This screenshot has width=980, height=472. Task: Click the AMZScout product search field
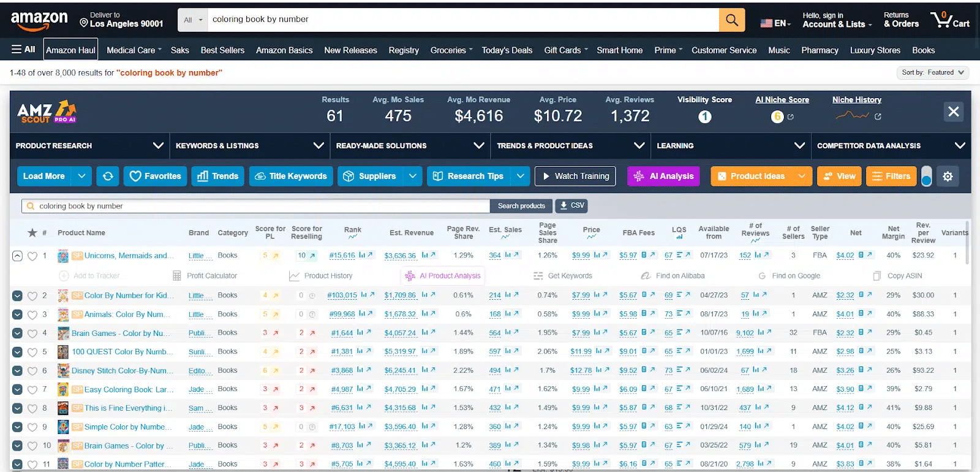point(257,206)
